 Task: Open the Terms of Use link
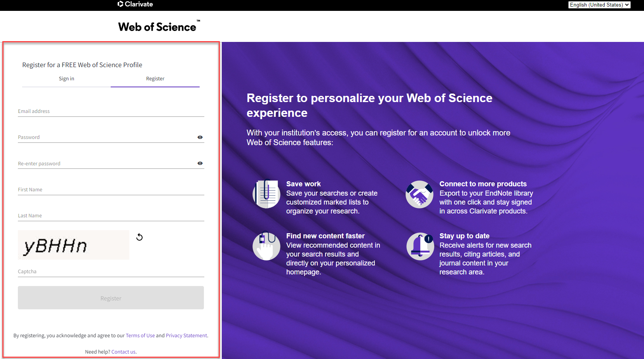[x=140, y=335]
